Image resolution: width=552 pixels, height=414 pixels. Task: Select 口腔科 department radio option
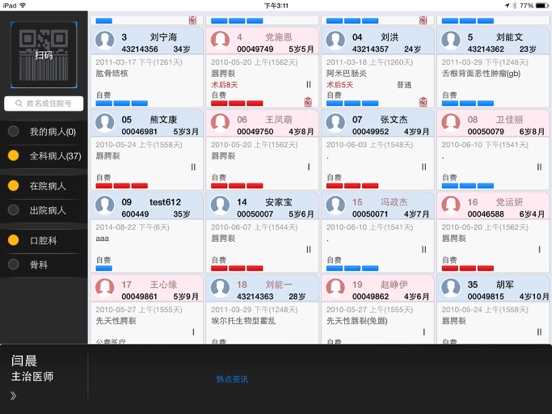[x=13, y=240]
